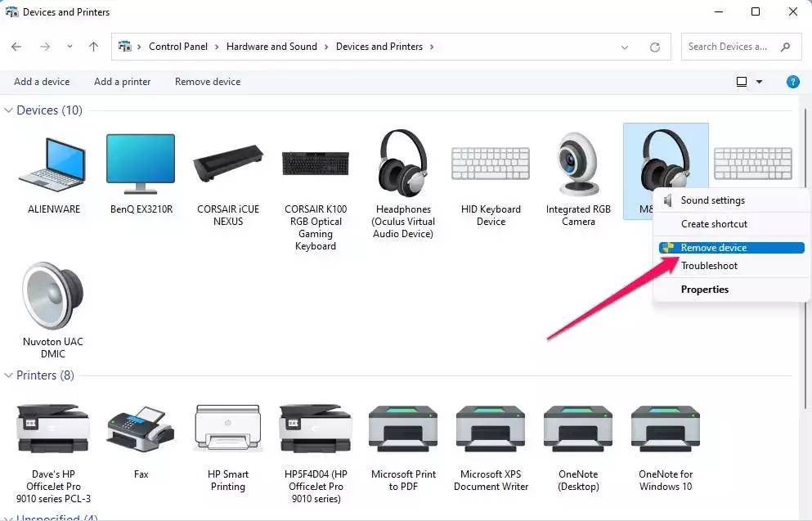Click the HP Smart Printing icon
Screen dimensions: 812x521
228,428
